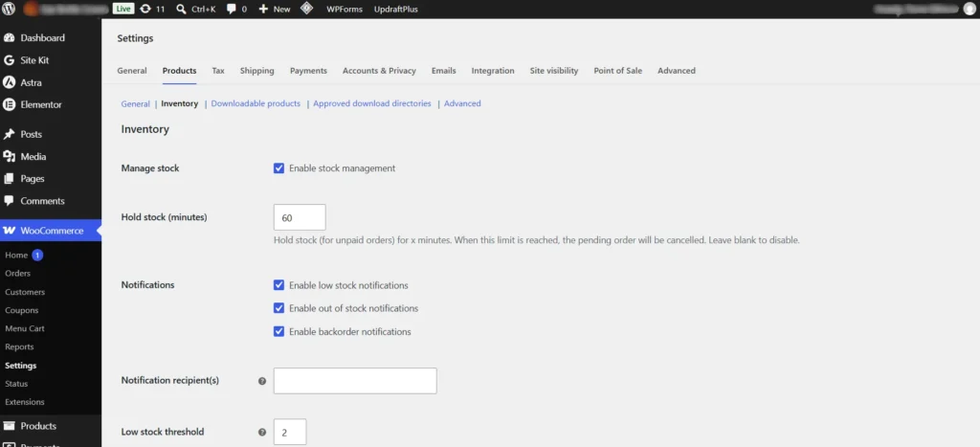Screen dimensions: 980x447
Task: Open Downloadable products sub-section
Action: click(x=256, y=103)
